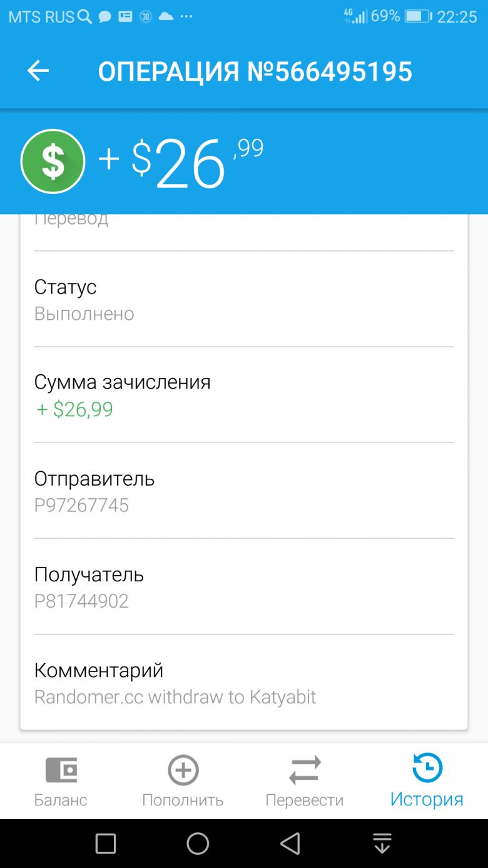Tap the cloud notification icon in status bar

pos(166,17)
